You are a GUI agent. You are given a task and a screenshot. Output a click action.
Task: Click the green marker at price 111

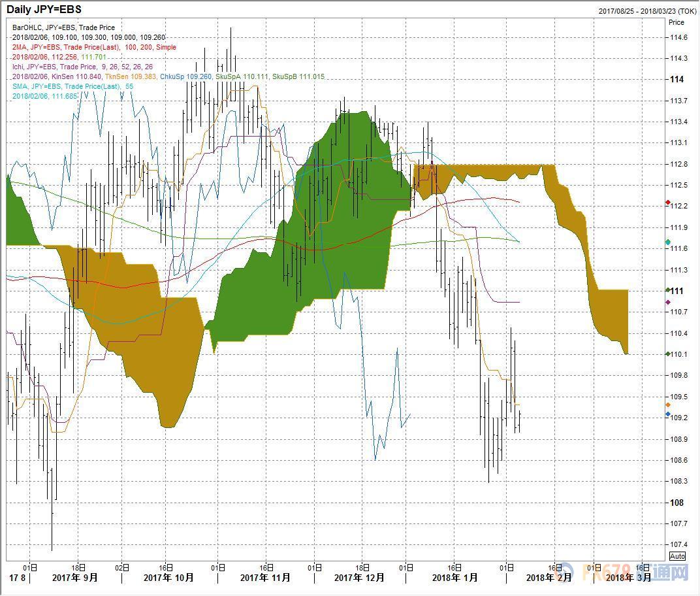667,290
